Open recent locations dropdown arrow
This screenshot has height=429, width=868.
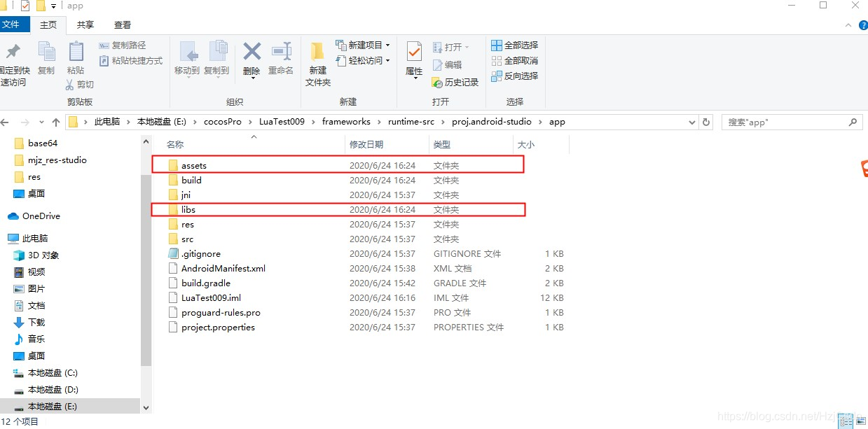click(x=41, y=122)
